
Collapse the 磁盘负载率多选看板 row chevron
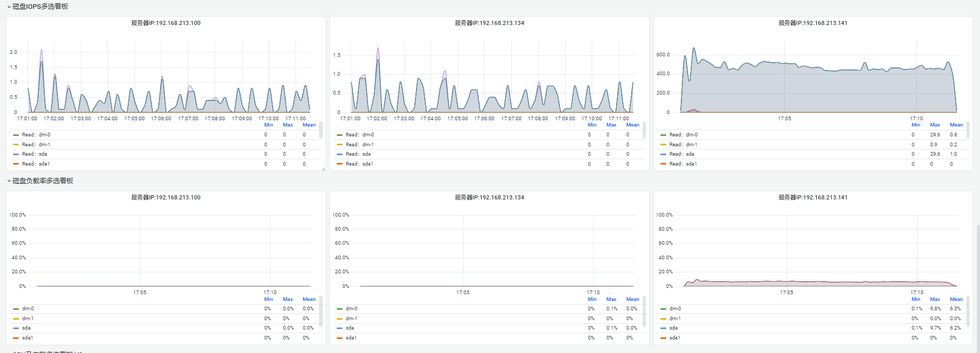coord(9,181)
